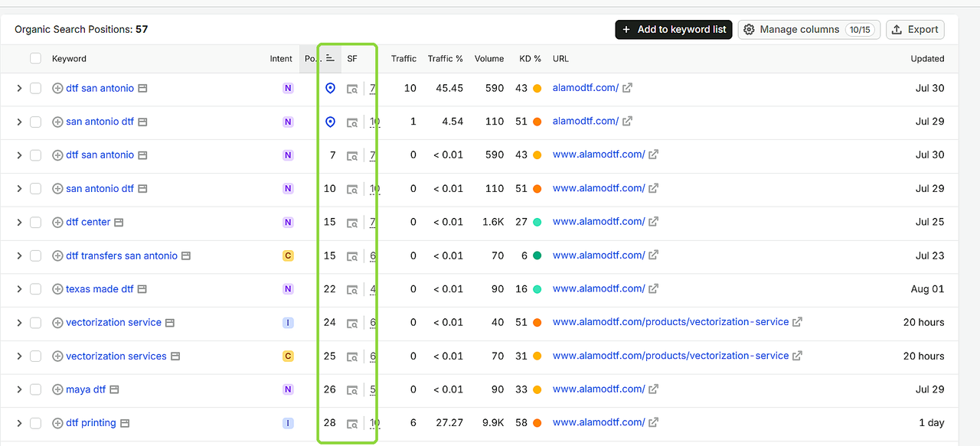Open the 'texas made dtf' keyword link
The image size is (980, 446).
pyautogui.click(x=100, y=289)
